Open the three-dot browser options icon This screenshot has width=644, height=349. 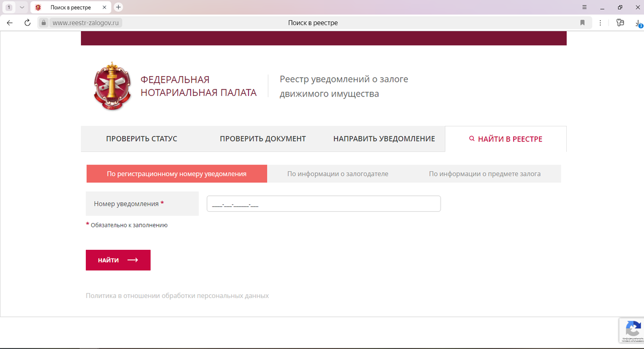pyautogui.click(x=600, y=23)
